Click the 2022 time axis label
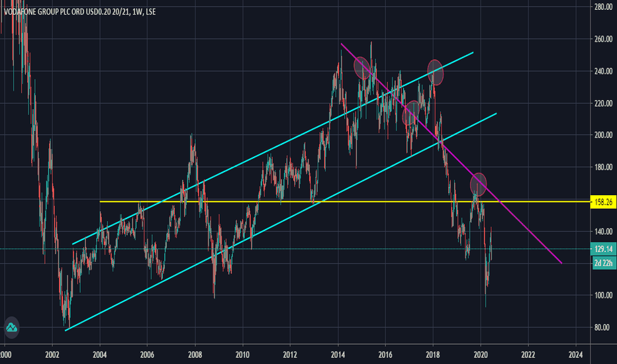Viewport: 617px width, 364px height. [528, 355]
